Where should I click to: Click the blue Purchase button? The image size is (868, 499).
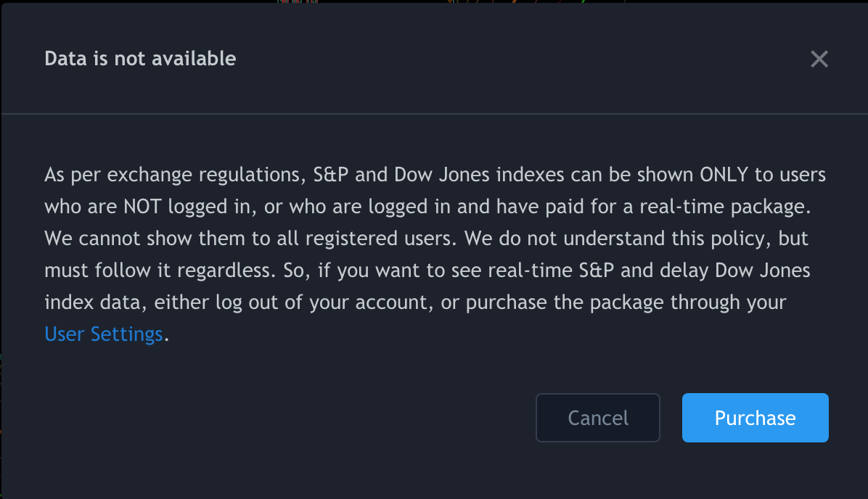click(755, 418)
